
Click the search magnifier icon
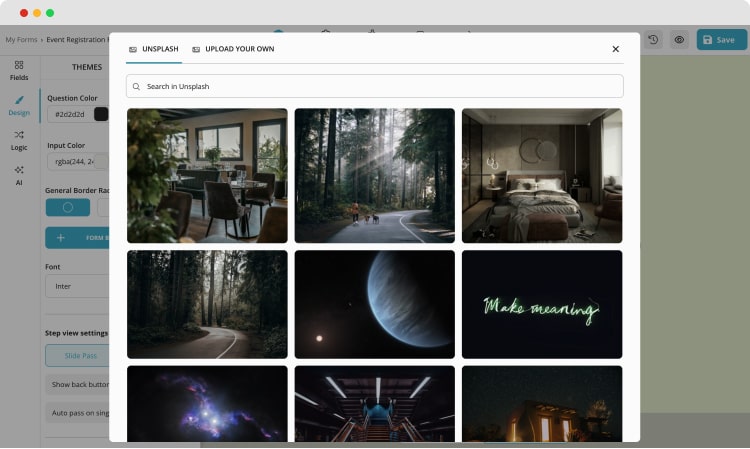[136, 87]
